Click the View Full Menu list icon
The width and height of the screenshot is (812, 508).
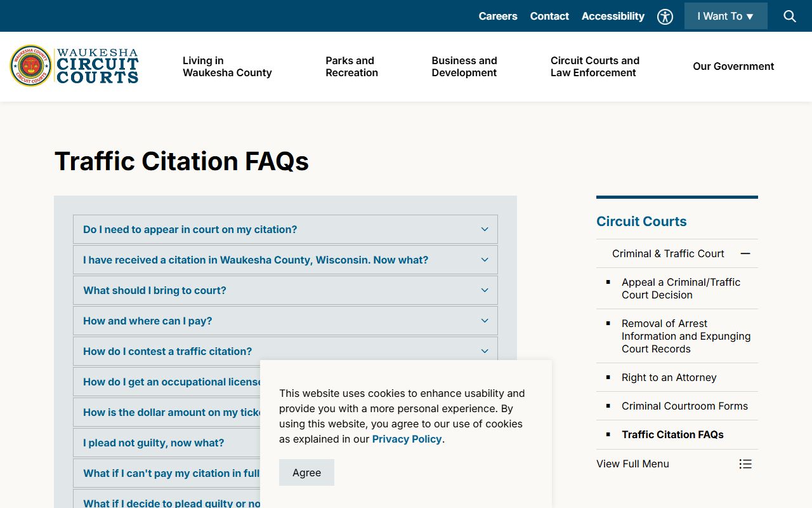pos(745,464)
